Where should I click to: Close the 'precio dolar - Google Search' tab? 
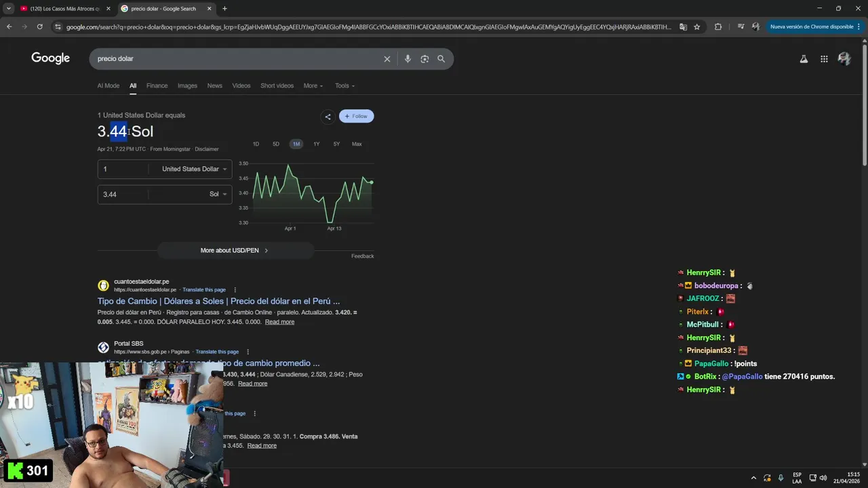click(x=209, y=8)
